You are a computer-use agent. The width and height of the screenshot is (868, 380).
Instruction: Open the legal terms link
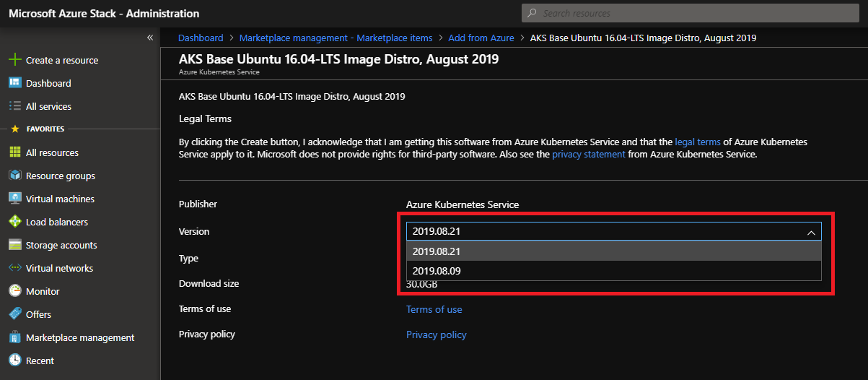[698, 142]
